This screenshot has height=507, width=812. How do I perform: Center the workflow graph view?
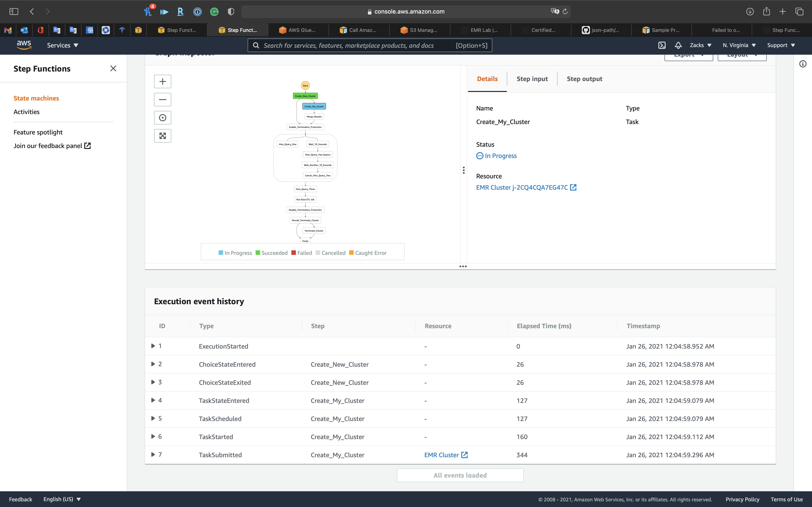162,118
